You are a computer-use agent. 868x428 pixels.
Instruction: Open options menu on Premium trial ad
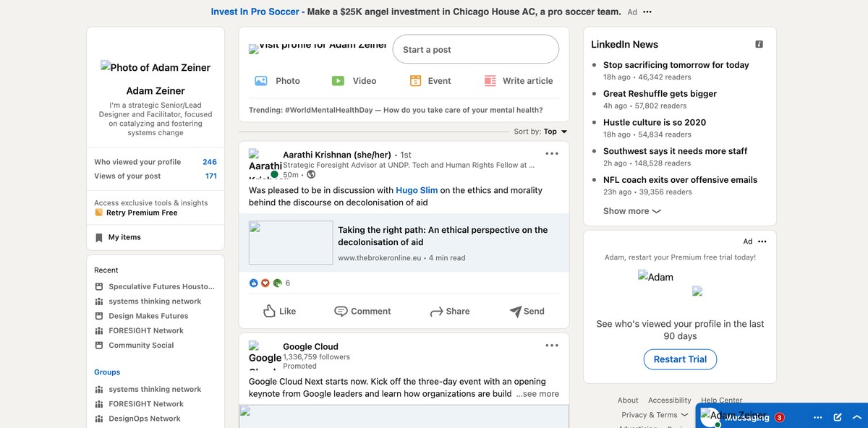click(762, 241)
